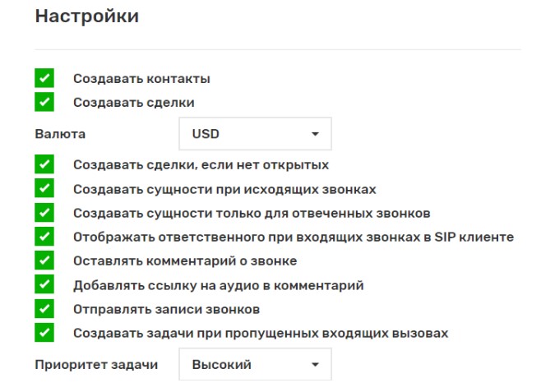Uncheck the Создавать контакты checkbox
This screenshot has width=555, height=392.
click(x=44, y=79)
